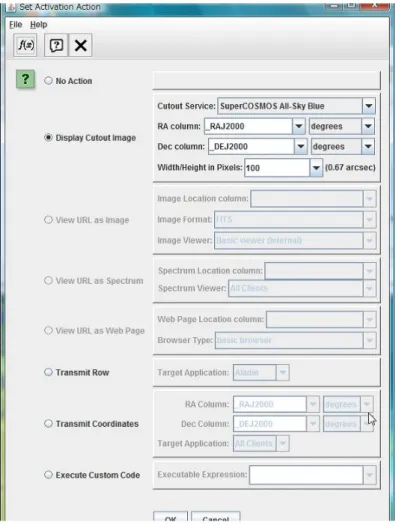This screenshot has height=525, width=396.
Task: Open the Help menu
Action: (38, 24)
